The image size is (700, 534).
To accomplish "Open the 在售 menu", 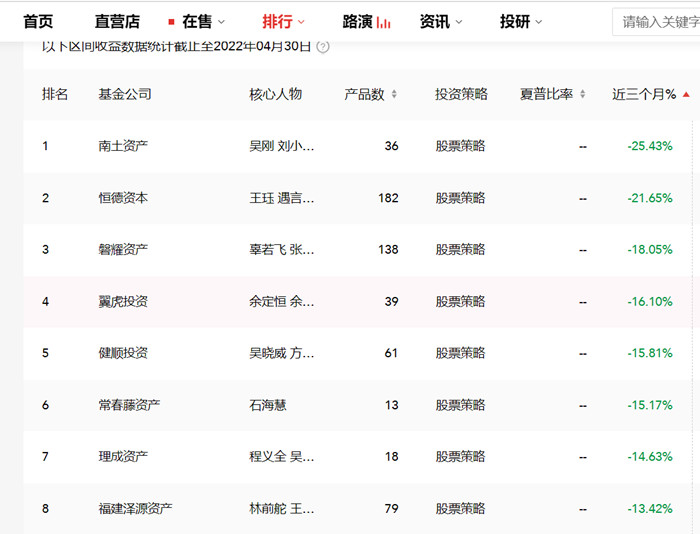I will [197, 21].
